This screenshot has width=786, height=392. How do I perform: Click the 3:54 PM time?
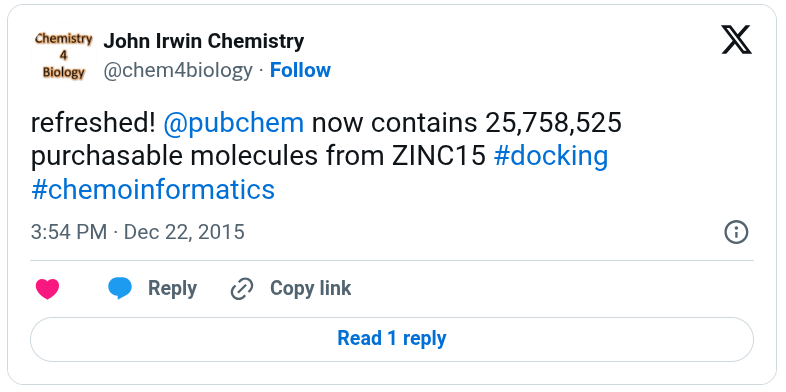(69, 232)
